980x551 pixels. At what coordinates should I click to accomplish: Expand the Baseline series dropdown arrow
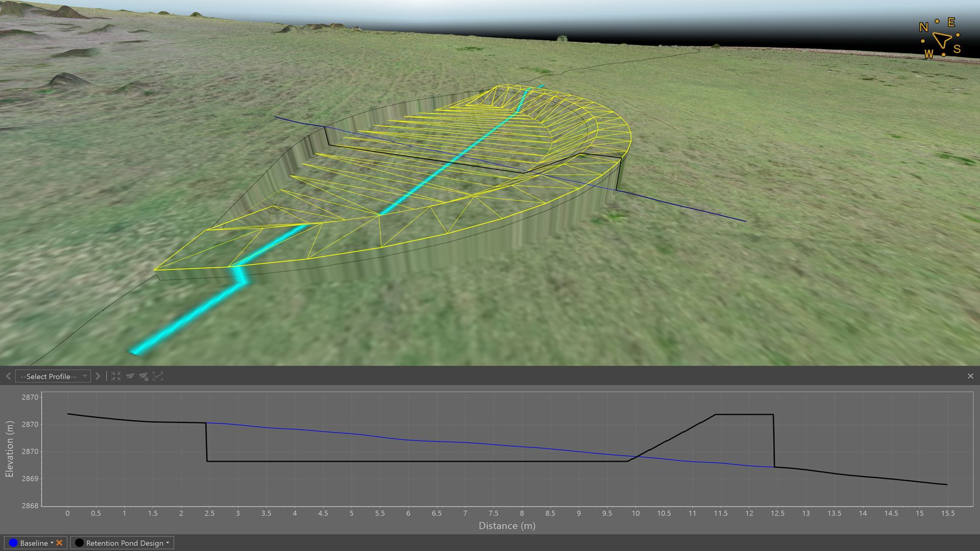[x=52, y=543]
